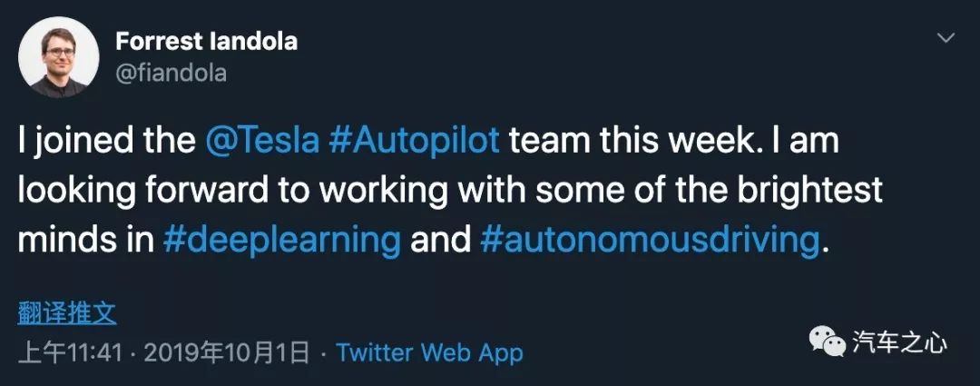Click the @fiandola handle
The height and width of the screenshot is (386, 980).
(x=171, y=73)
